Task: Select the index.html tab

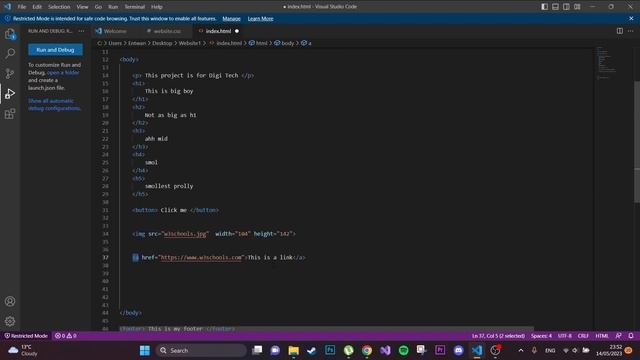Action: pyautogui.click(x=218, y=31)
